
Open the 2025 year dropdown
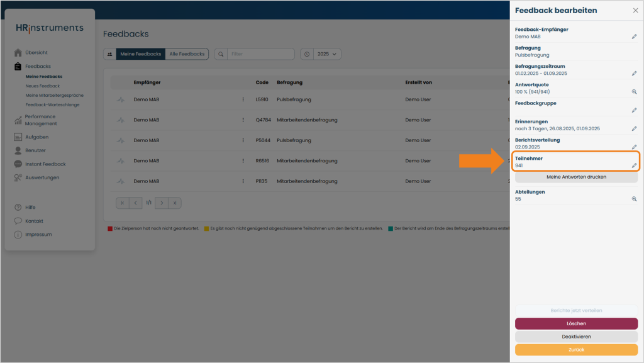point(327,54)
